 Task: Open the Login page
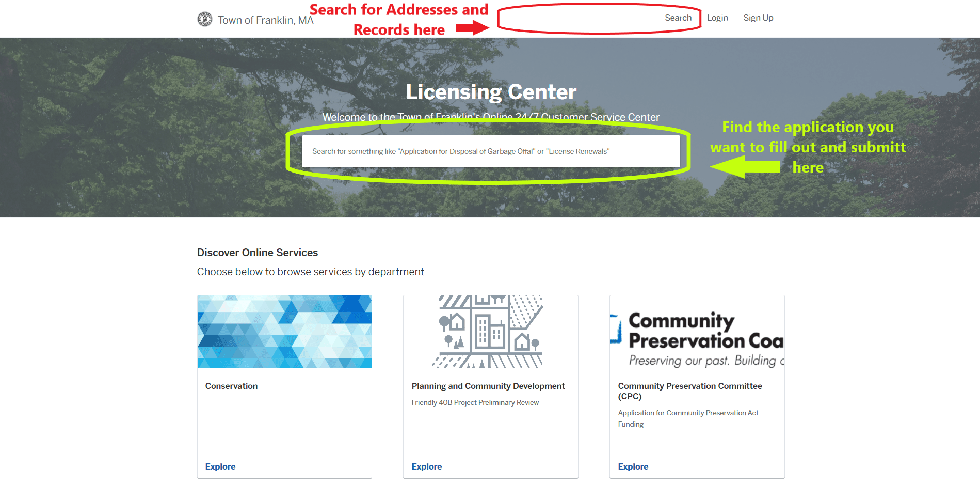tap(717, 18)
